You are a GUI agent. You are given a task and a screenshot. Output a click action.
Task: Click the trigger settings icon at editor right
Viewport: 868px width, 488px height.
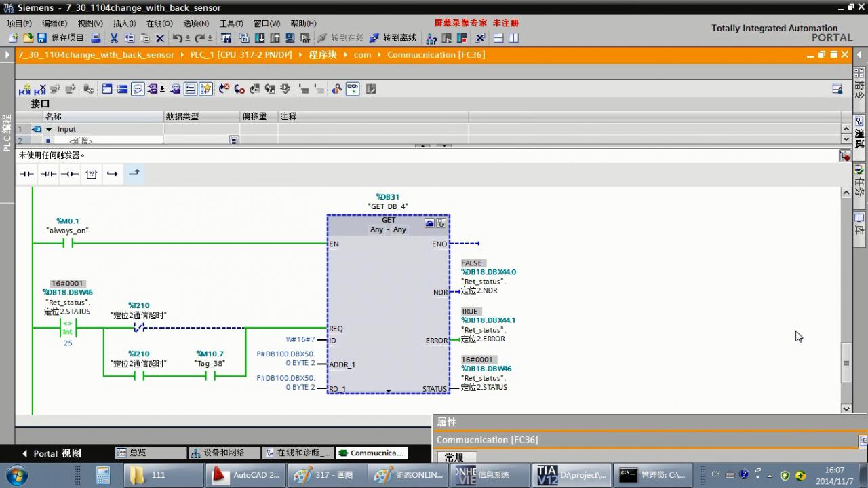(x=844, y=156)
